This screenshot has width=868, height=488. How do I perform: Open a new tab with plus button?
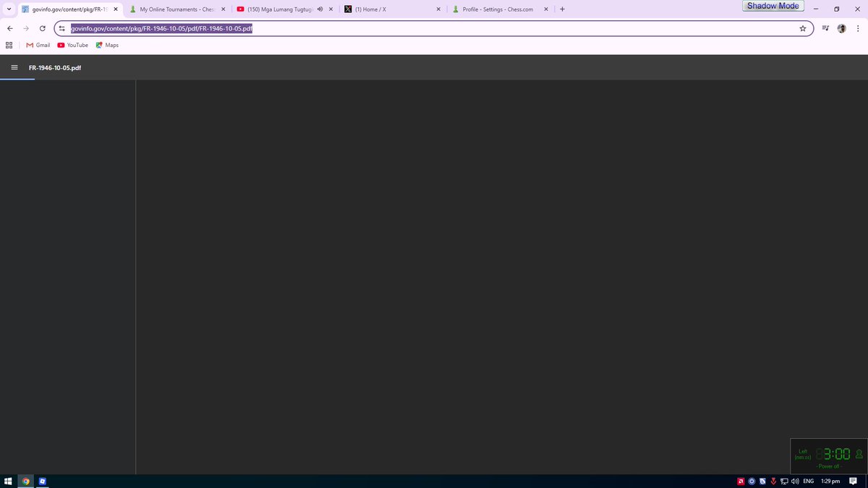click(x=563, y=9)
